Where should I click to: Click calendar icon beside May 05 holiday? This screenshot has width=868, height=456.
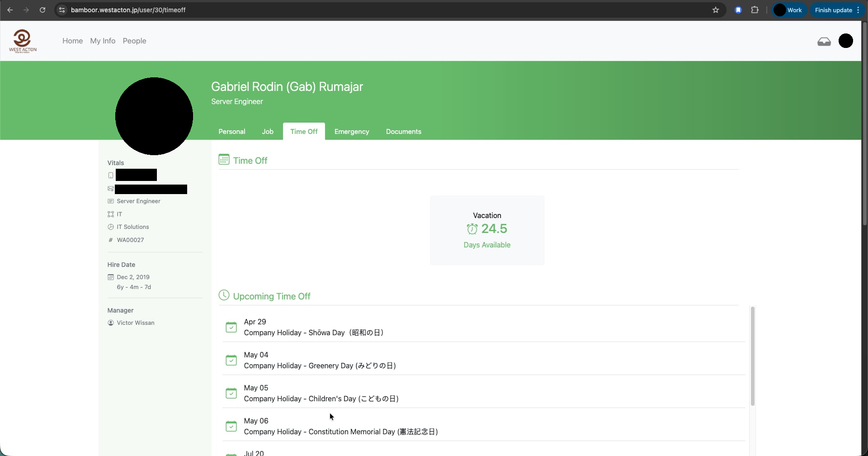231,393
